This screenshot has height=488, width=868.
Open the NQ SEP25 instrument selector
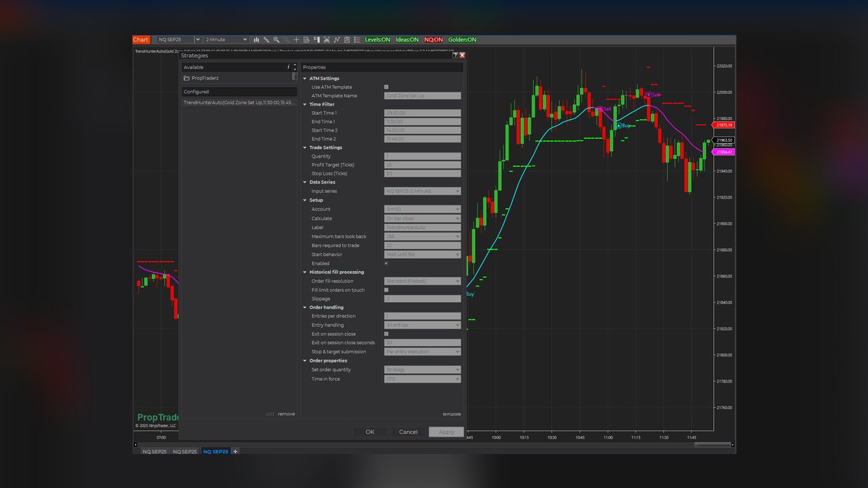tap(179, 40)
